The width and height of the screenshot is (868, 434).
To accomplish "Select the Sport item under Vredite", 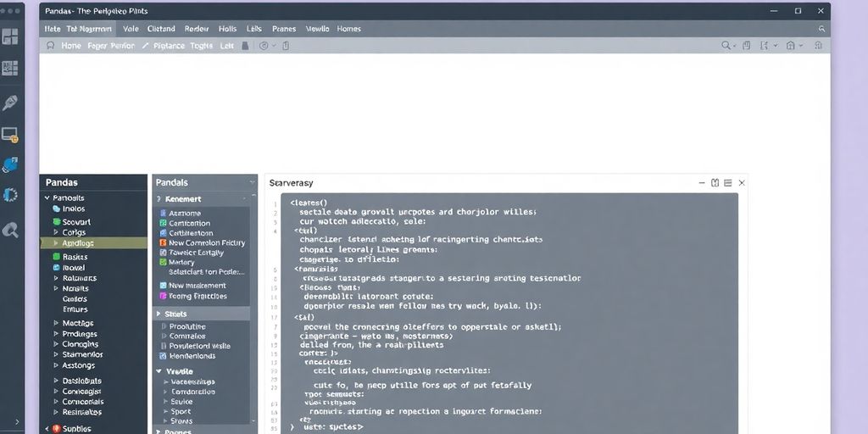I will (181, 411).
